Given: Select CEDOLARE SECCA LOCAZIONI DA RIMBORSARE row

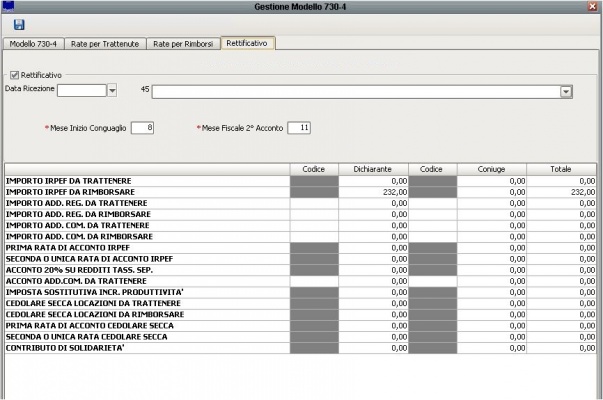Looking at the screenshot, I should (95, 315).
